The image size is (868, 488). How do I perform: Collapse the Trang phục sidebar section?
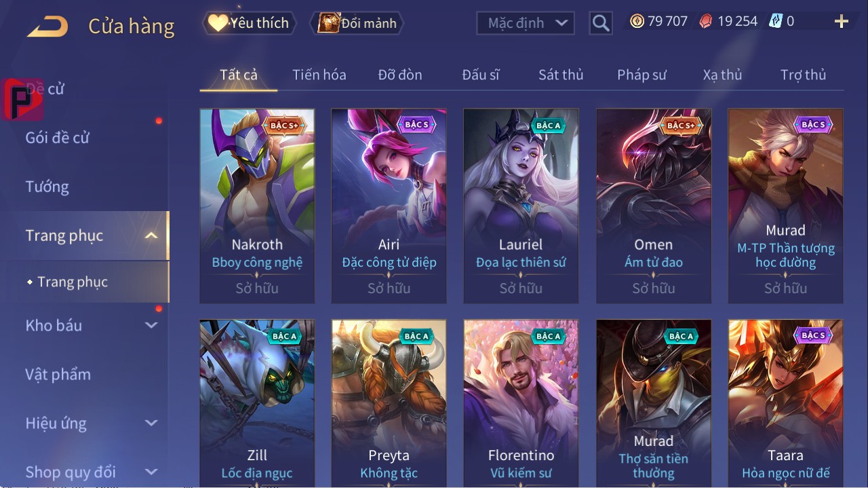(151, 236)
